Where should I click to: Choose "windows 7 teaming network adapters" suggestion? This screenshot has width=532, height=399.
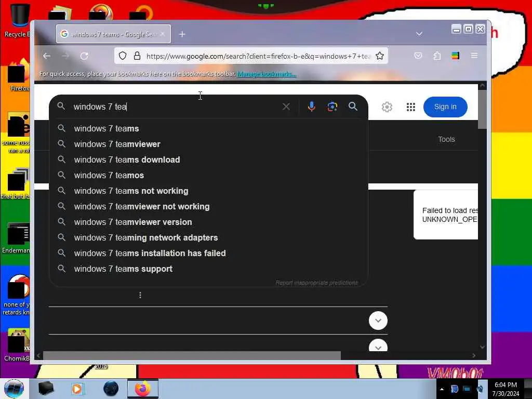(209, 238)
